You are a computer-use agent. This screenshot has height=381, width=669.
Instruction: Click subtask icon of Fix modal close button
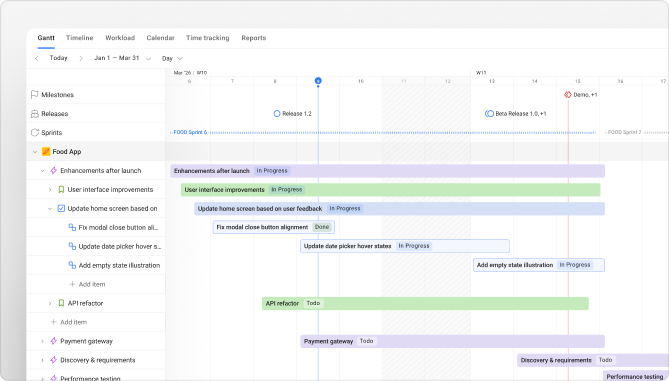(73, 227)
